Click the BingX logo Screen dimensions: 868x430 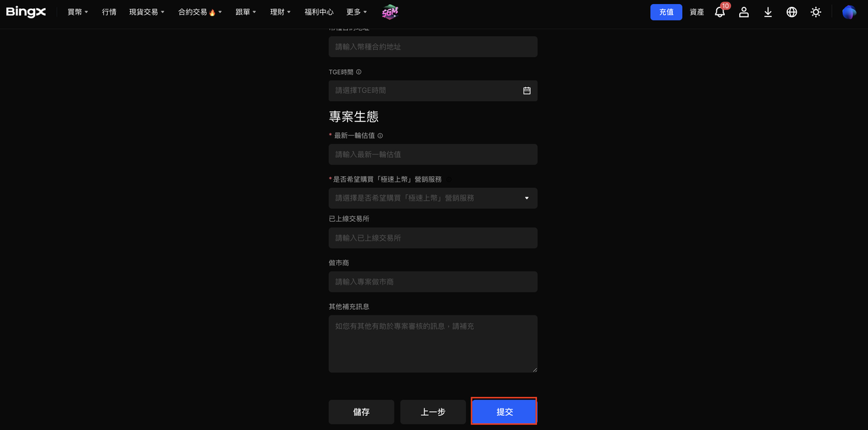pyautogui.click(x=26, y=12)
